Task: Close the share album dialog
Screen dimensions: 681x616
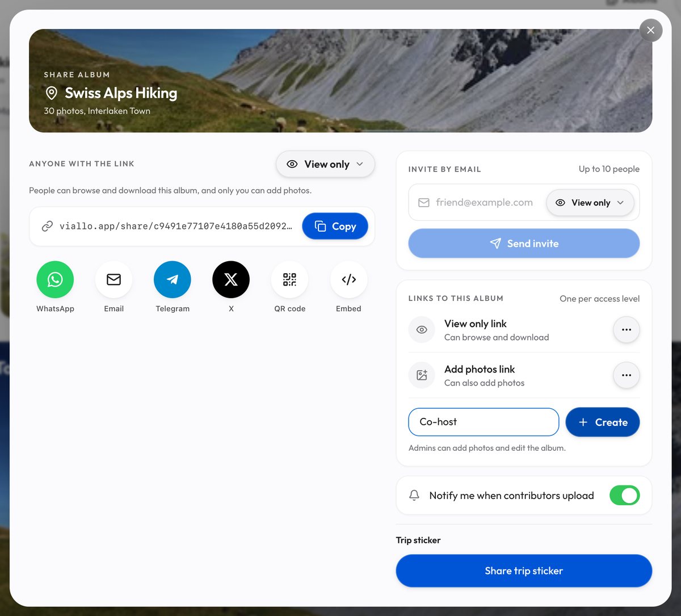Action: (650, 30)
